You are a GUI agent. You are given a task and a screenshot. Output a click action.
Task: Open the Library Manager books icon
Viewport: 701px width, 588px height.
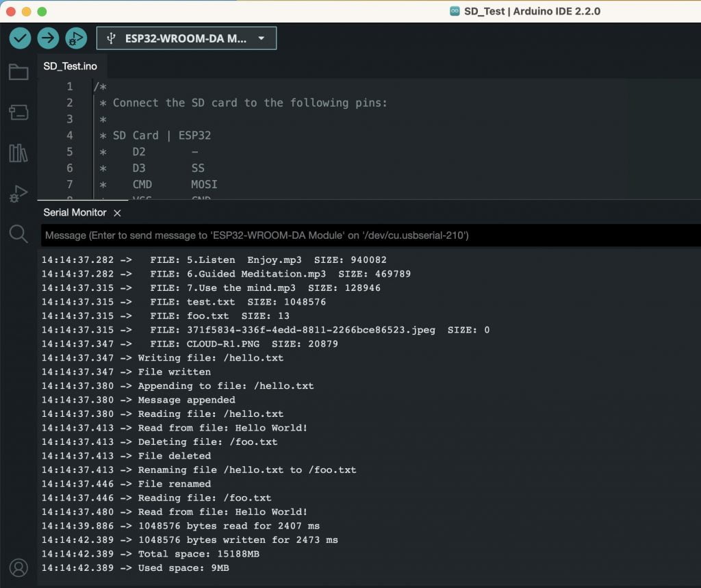coord(18,153)
